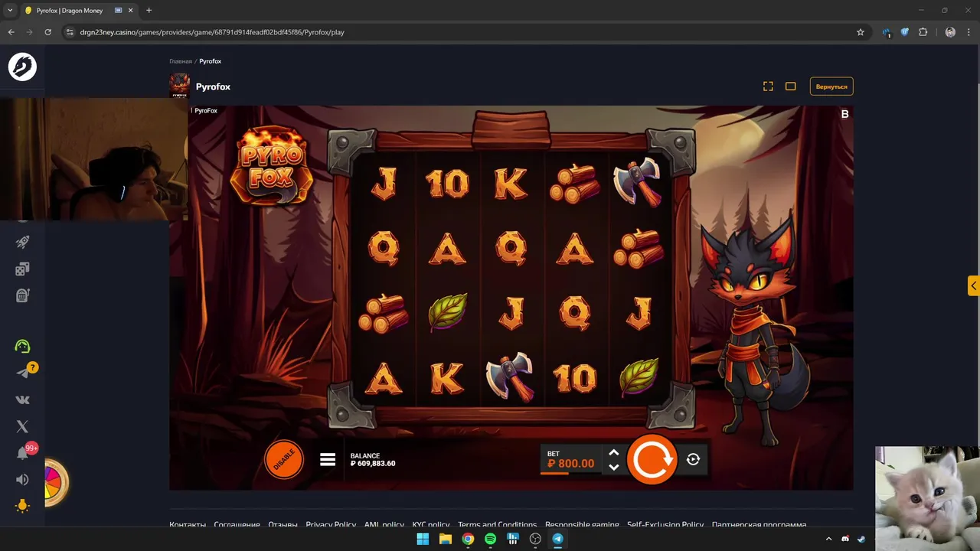
Task: Open the browser profile avatar
Action: point(950,32)
